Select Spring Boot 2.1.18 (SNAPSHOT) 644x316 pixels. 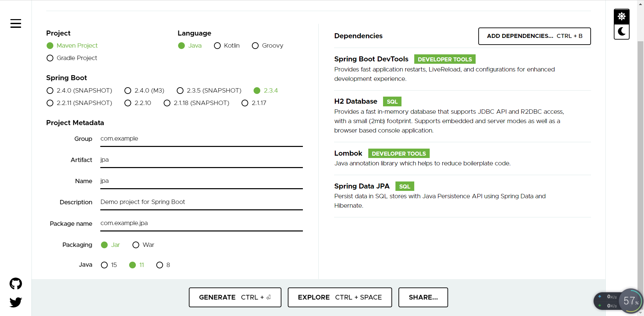197,103
